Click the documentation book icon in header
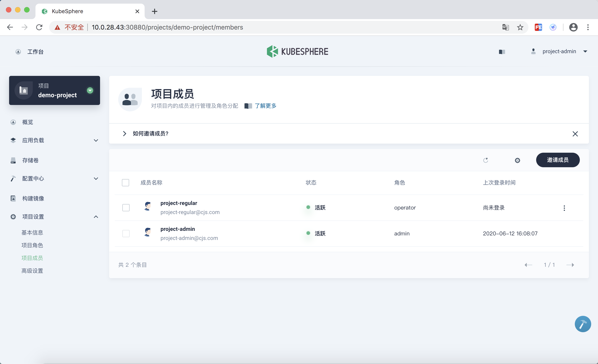The image size is (598, 364). coord(502,52)
